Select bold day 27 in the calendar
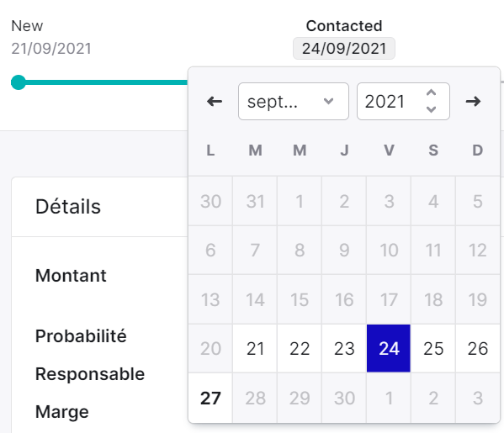 210,399
